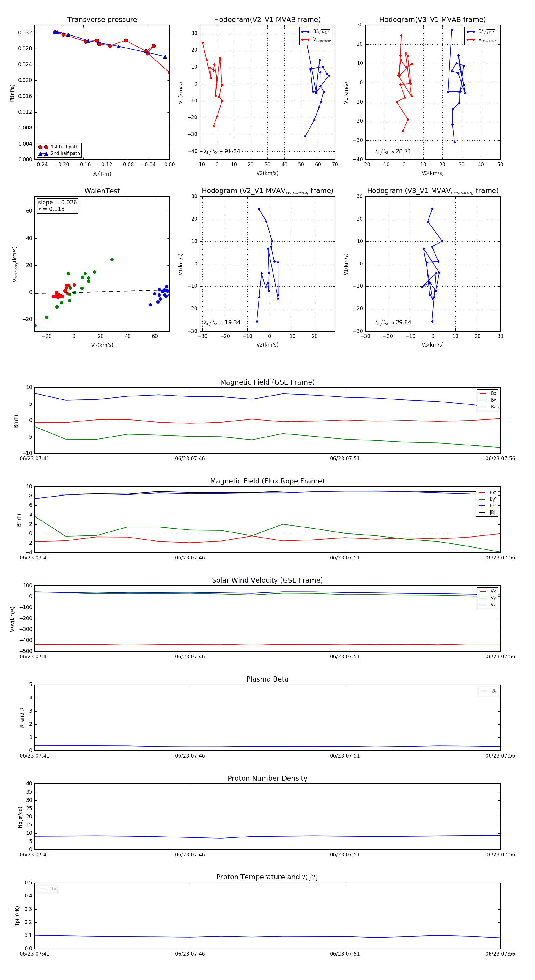Click the λ1/λ3 ≈ 28.71 label
This screenshot has width=535, height=980.
393,151
